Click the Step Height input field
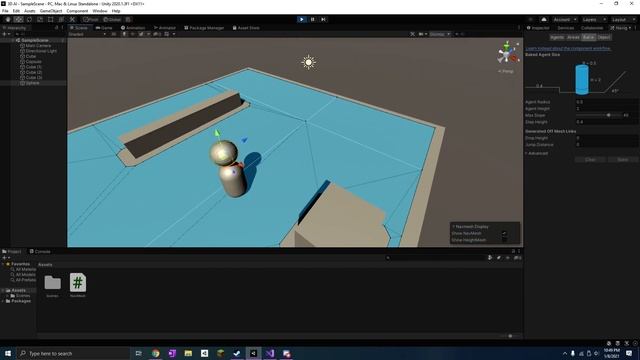 [607, 122]
